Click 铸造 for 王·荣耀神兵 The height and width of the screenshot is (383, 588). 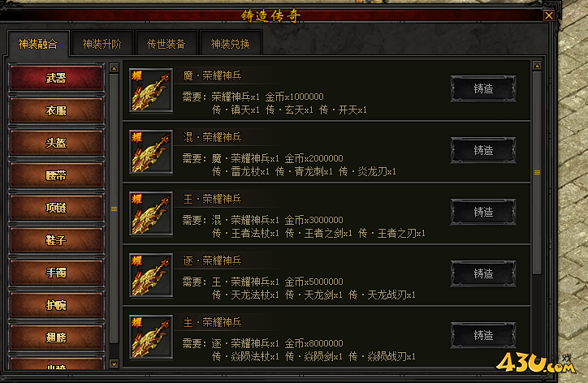click(483, 212)
